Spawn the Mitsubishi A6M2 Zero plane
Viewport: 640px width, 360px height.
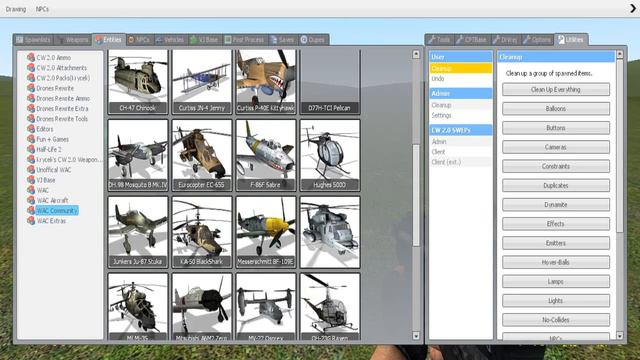click(202, 307)
